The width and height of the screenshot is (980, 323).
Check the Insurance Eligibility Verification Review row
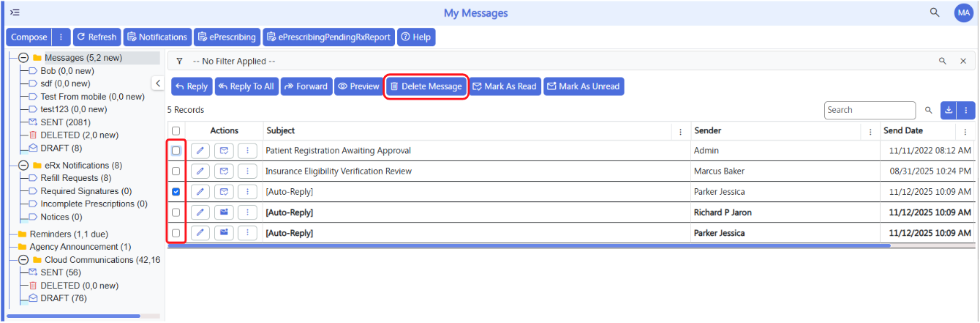pos(176,171)
